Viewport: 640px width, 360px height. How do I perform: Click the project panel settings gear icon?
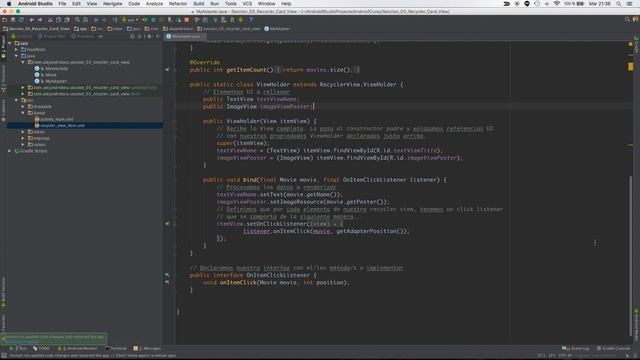(x=149, y=36)
